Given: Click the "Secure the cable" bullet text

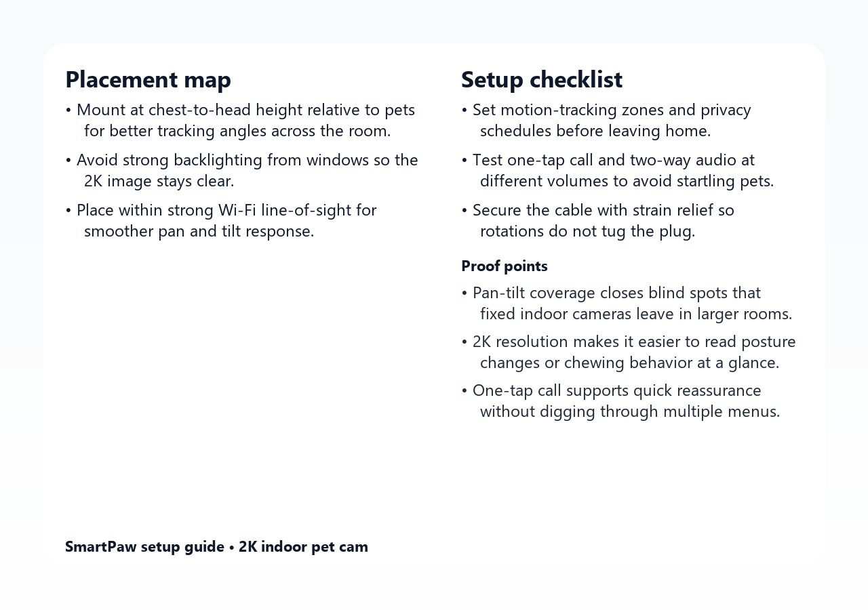Looking at the screenshot, I should 603,210.
